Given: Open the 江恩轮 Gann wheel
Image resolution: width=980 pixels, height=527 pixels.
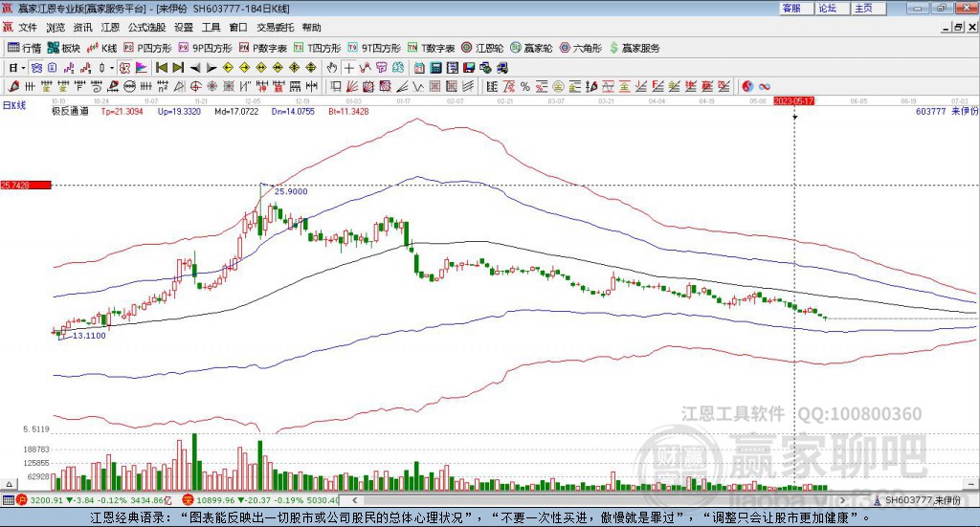Looking at the screenshot, I should tap(482, 48).
